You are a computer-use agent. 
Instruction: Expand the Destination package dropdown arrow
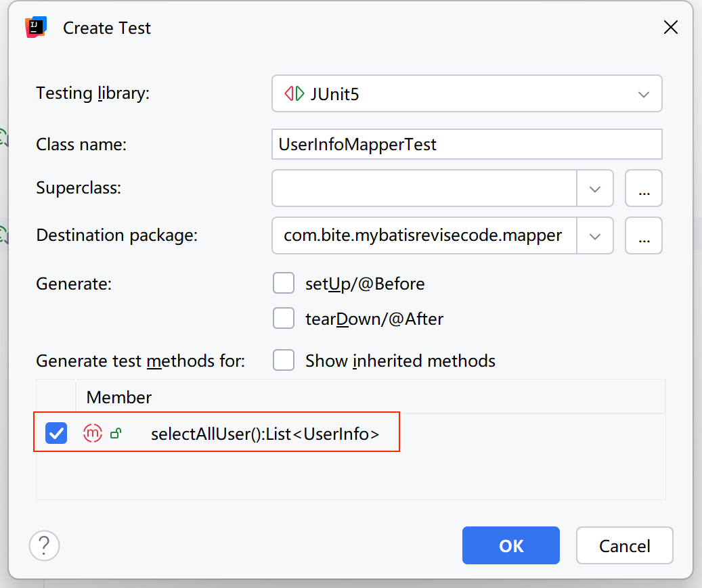pos(595,235)
